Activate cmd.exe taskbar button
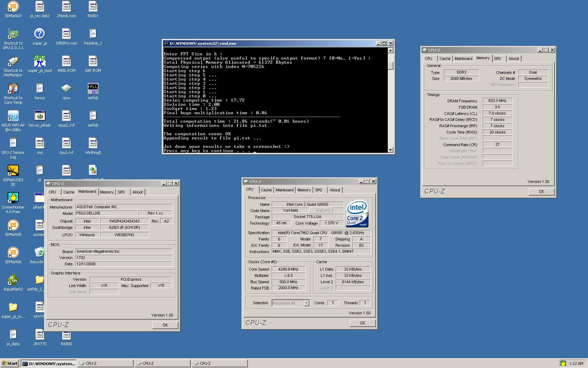The height and width of the screenshot is (368, 588). tap(49, 363)
